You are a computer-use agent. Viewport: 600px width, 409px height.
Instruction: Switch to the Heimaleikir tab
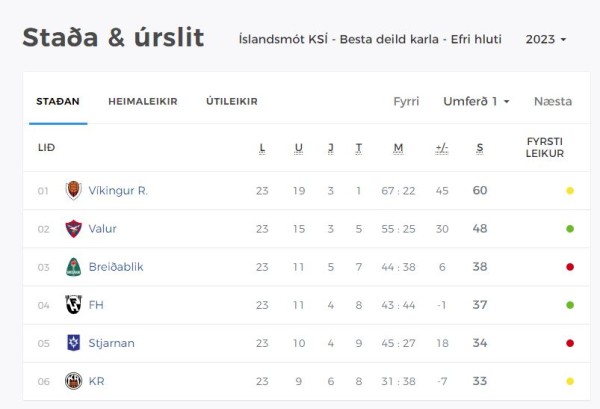click(x=143, y=101)
